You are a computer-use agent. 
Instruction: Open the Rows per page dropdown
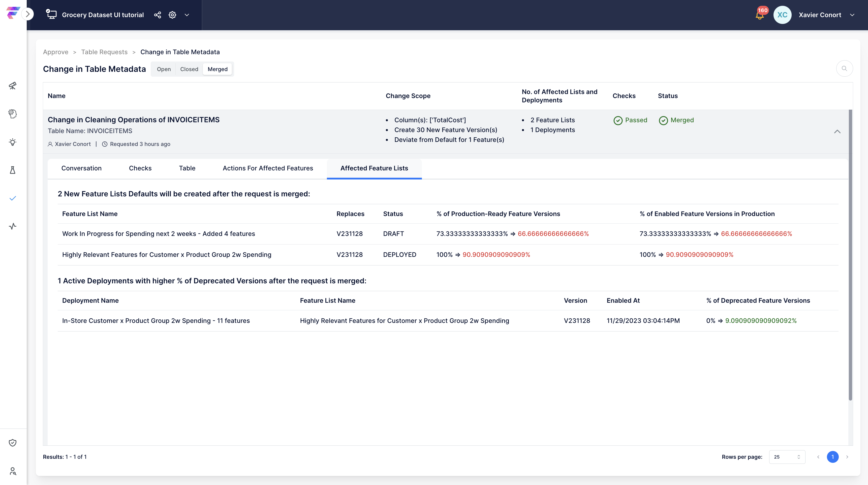(x=787, y=457)
